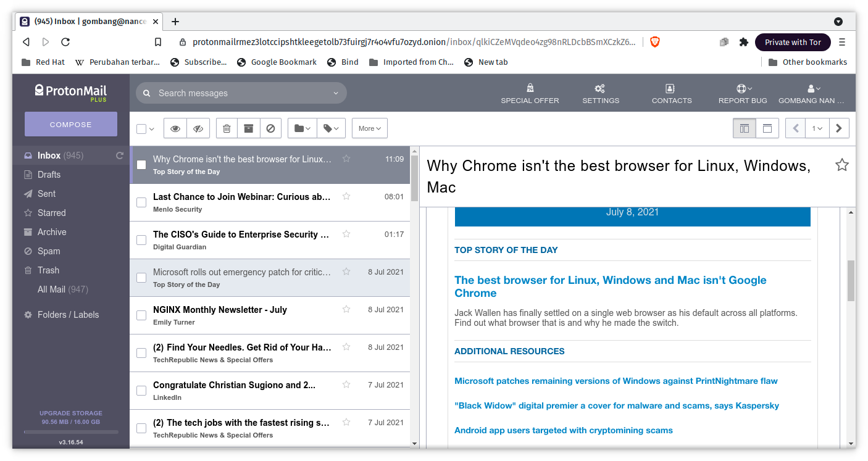Click Private with Tor button
The width and height of the screenshot is (868, 461).
(793, 42)
